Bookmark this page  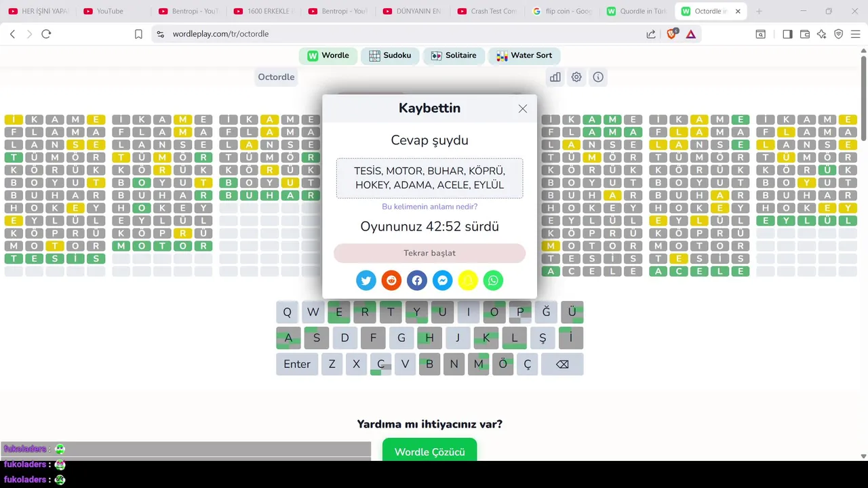click(138, 34)
